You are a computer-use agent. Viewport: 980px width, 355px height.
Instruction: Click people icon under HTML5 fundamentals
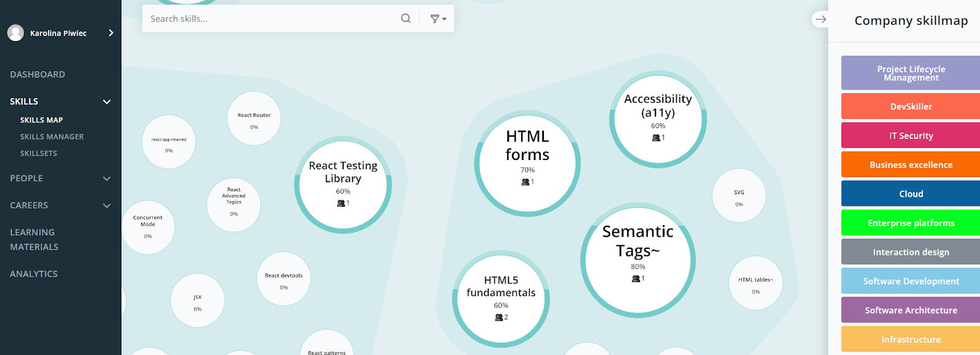click(x=499, y=318)
